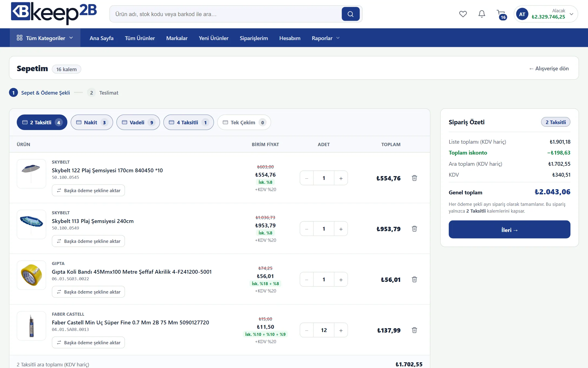Image resolution: width=588 pixels, height=368 pixels.
Task: Decrease quantity of Skybelt 113 Plaj Şemsiyesi
Action: point(307,229)
